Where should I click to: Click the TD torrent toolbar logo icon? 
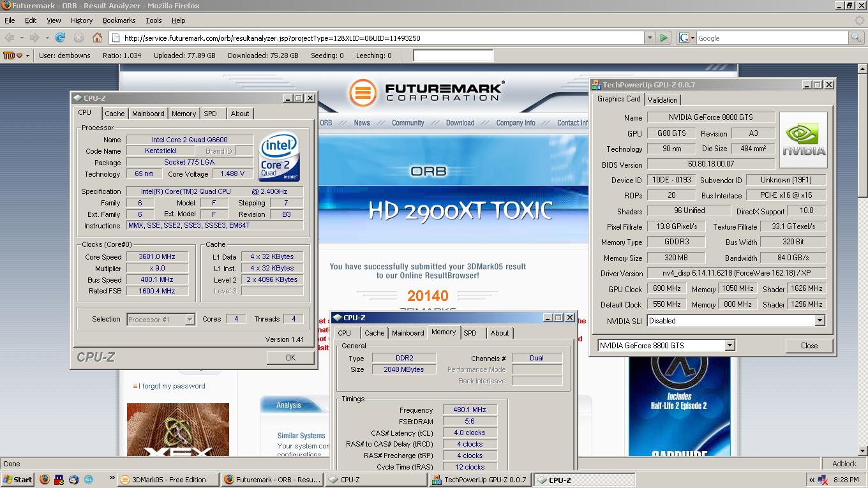click(9, 55)
